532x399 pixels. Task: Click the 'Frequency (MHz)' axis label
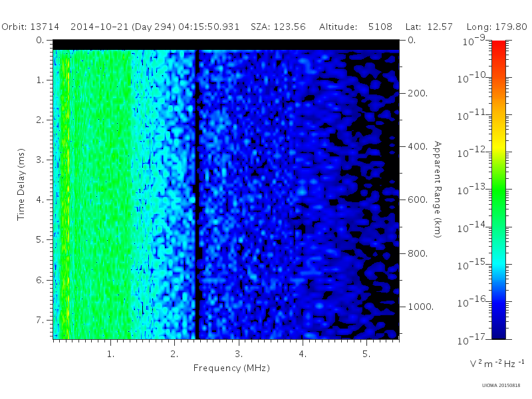(231, 368)
